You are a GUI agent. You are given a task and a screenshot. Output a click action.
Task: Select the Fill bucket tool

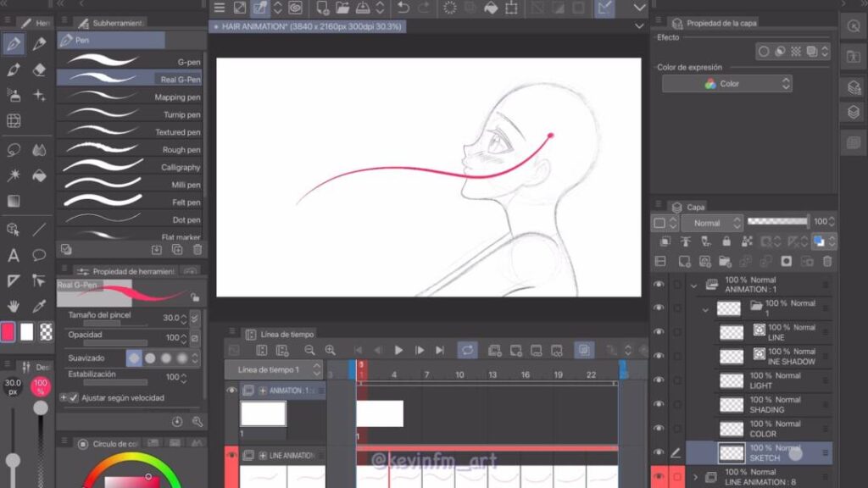click(39, 176)
